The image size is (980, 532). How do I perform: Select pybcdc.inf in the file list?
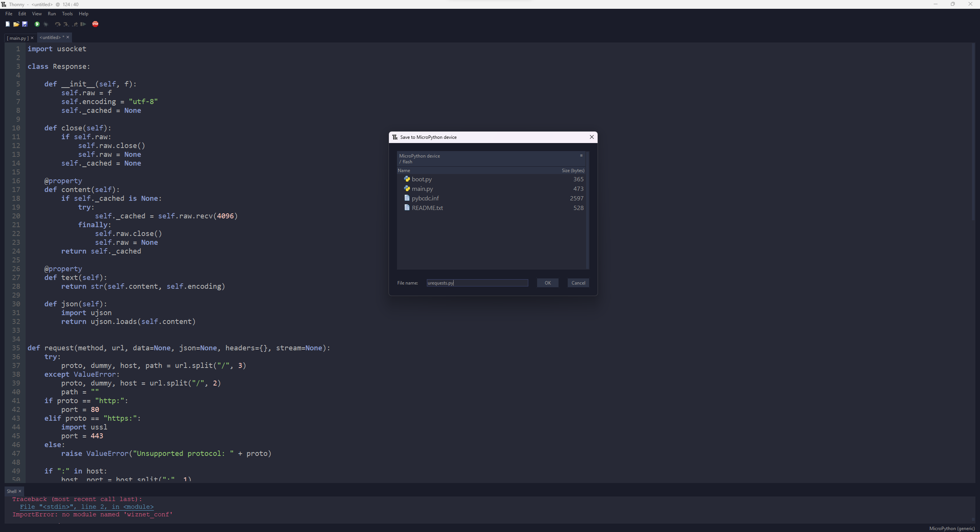[x=425, y=198]
